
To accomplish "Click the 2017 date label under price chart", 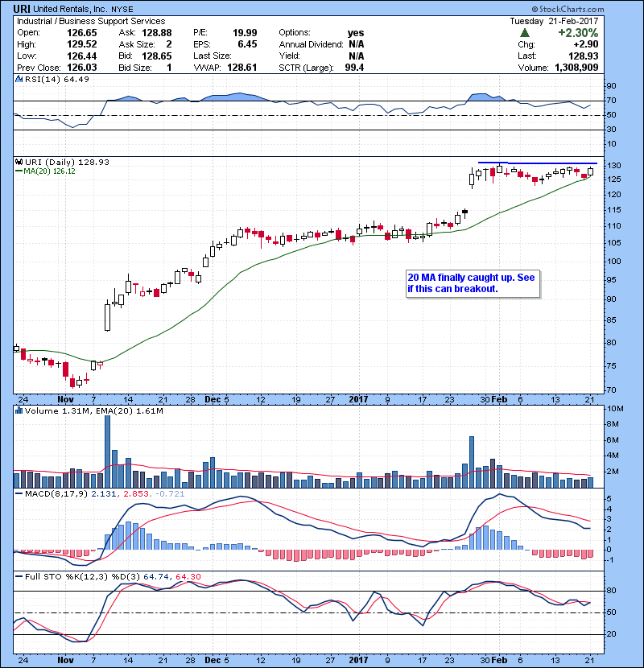I will 358,400.
